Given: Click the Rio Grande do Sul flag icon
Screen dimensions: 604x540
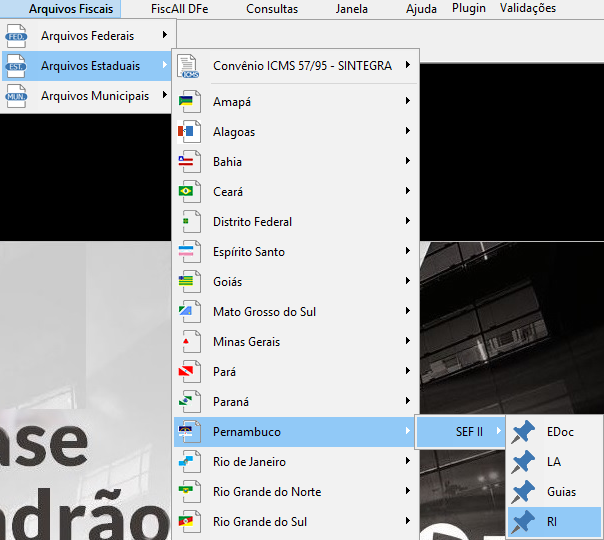Looking at the screenshot, I should click(x=189, y=522).
